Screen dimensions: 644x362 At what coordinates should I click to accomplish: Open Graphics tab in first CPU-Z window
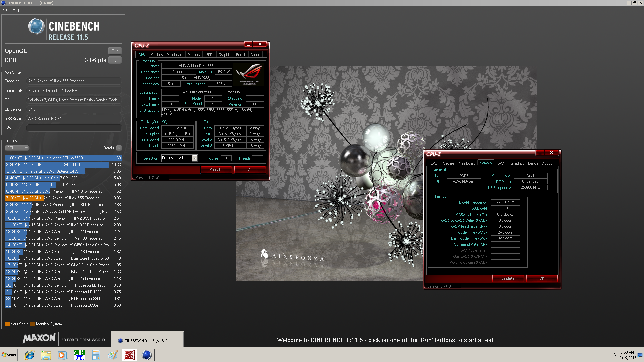(x=225, y=55)
